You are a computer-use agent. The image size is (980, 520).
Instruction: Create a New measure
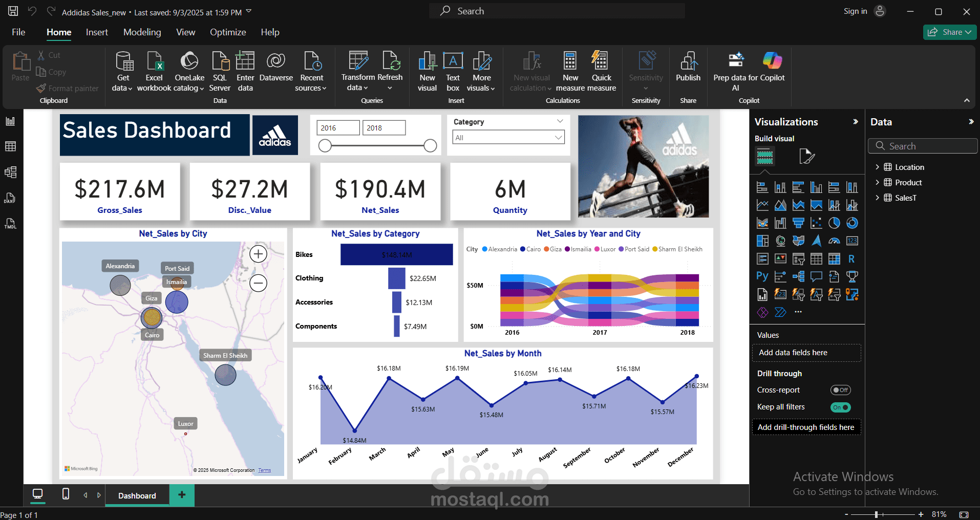(570, 71)
